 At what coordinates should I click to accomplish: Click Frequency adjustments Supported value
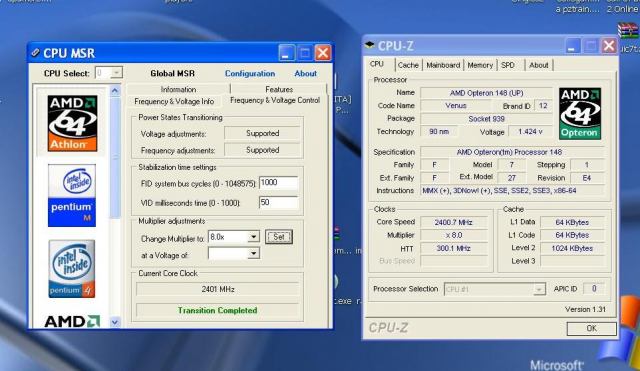click(x=262, y=150)
